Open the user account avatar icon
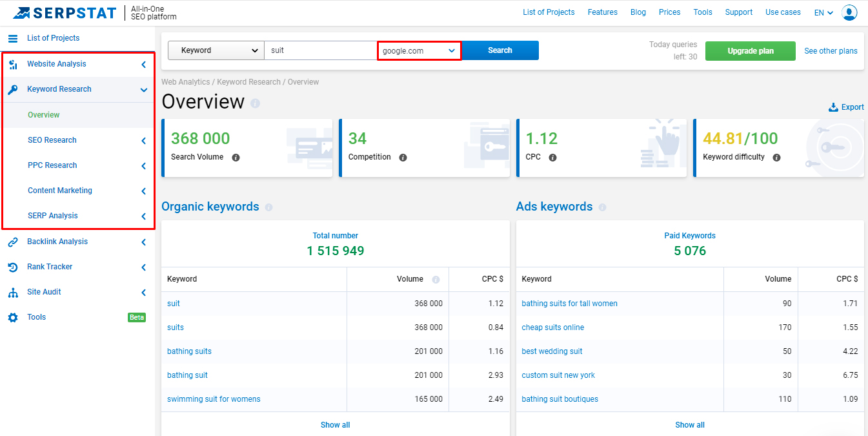 (849, 12)
